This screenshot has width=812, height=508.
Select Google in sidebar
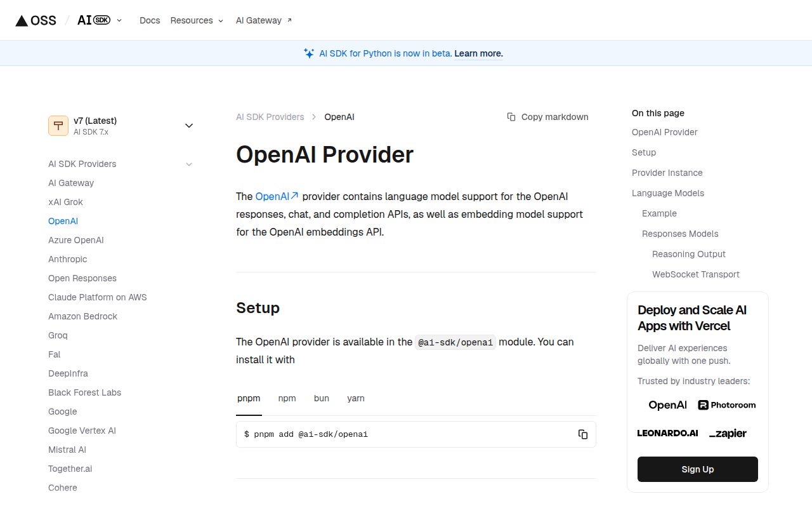62,411
